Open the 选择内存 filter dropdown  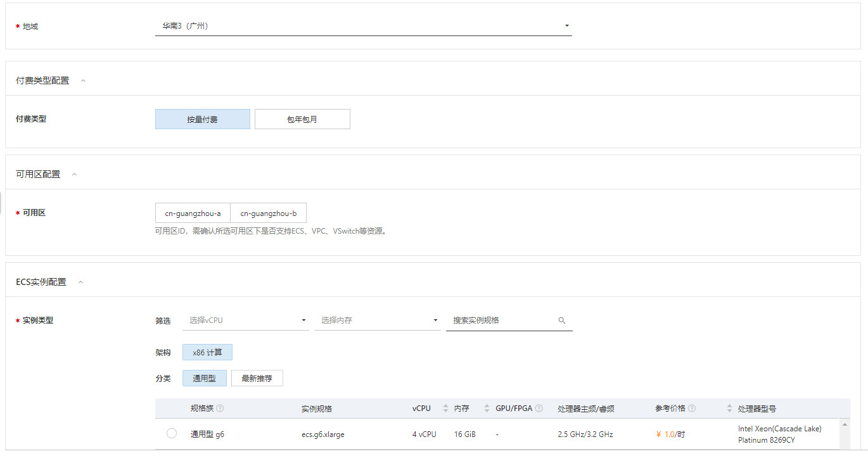coord(378,320)
